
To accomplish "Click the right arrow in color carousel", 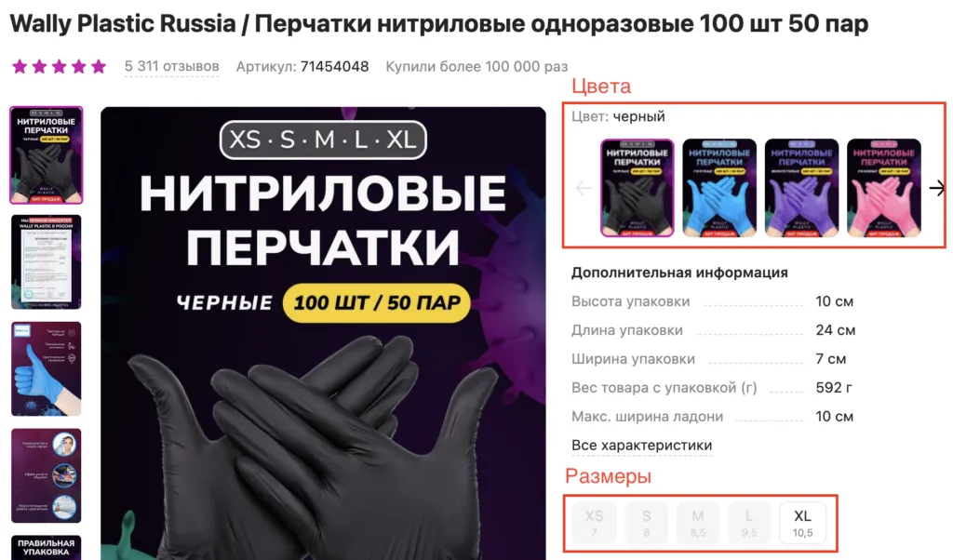I will (x=936, y=188).
